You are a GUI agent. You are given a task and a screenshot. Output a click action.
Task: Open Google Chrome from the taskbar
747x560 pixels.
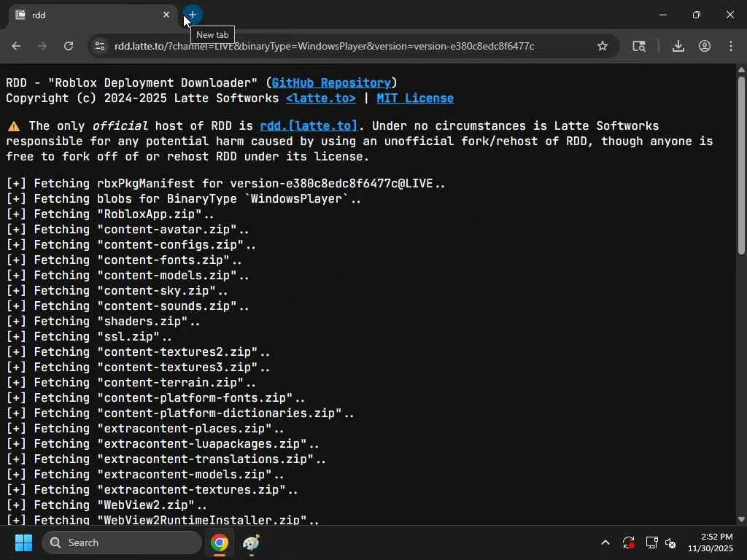tap(220, 542)
